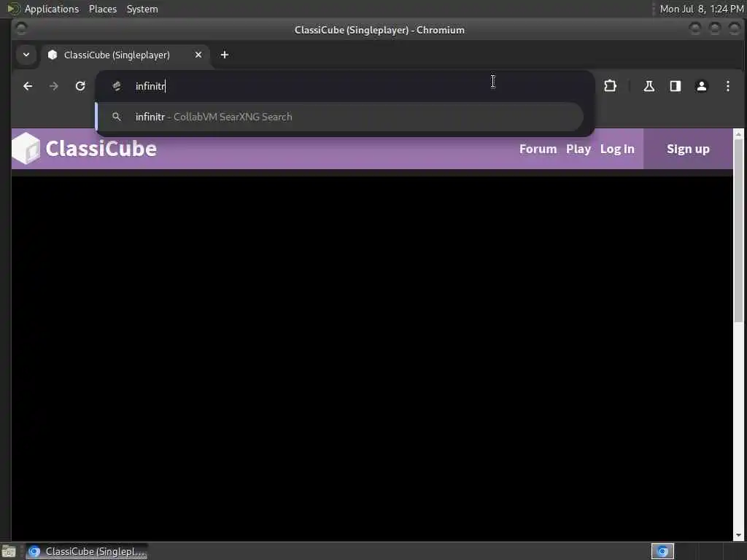The height and width of the screenshot is (560, 747).
Task: Click the black game canvas area
Action: coord(371,357)
